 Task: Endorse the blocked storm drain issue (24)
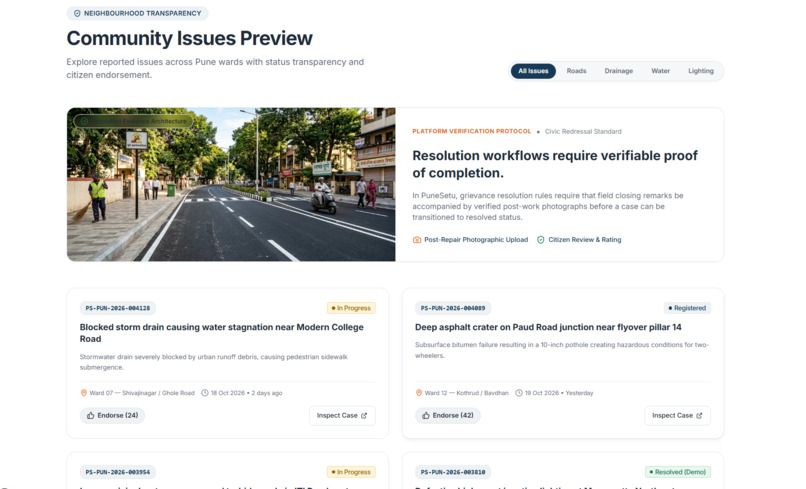[x=113, y=415]
